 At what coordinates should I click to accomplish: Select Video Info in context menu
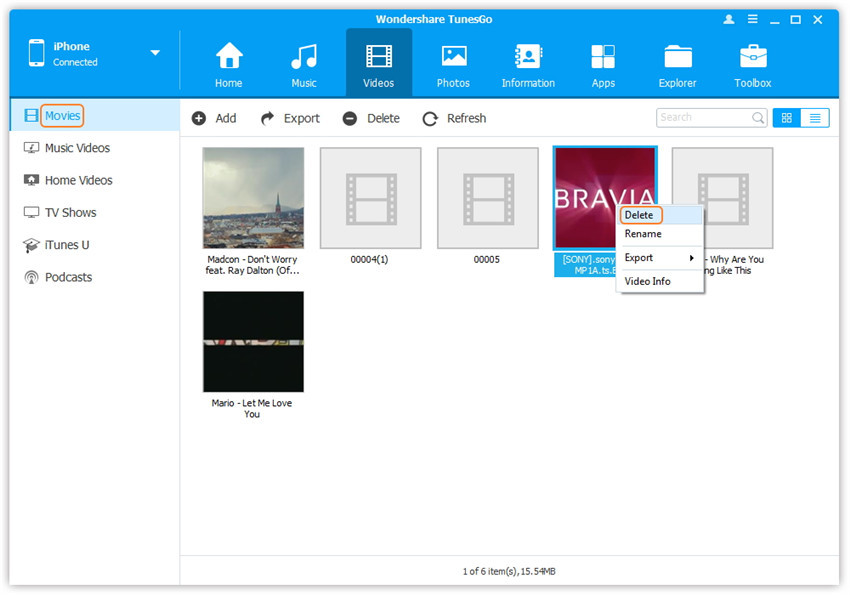(647, 282)
